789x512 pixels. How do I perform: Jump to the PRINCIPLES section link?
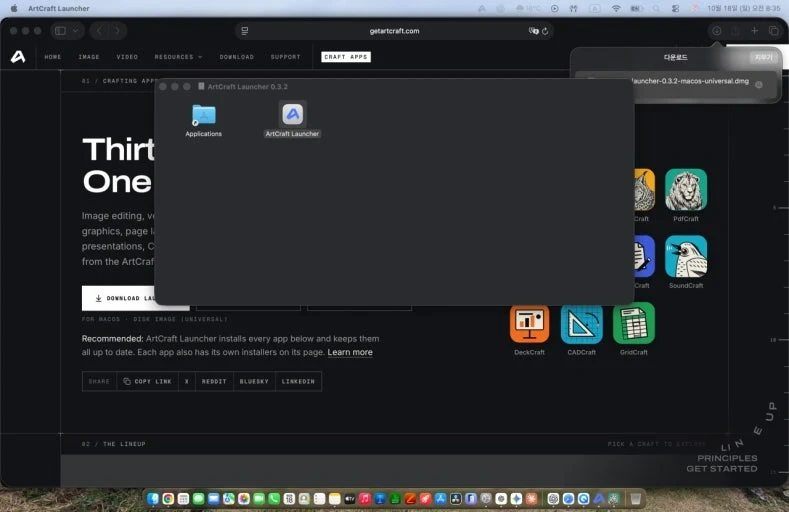pyautogui.click(x=727, y=458)
